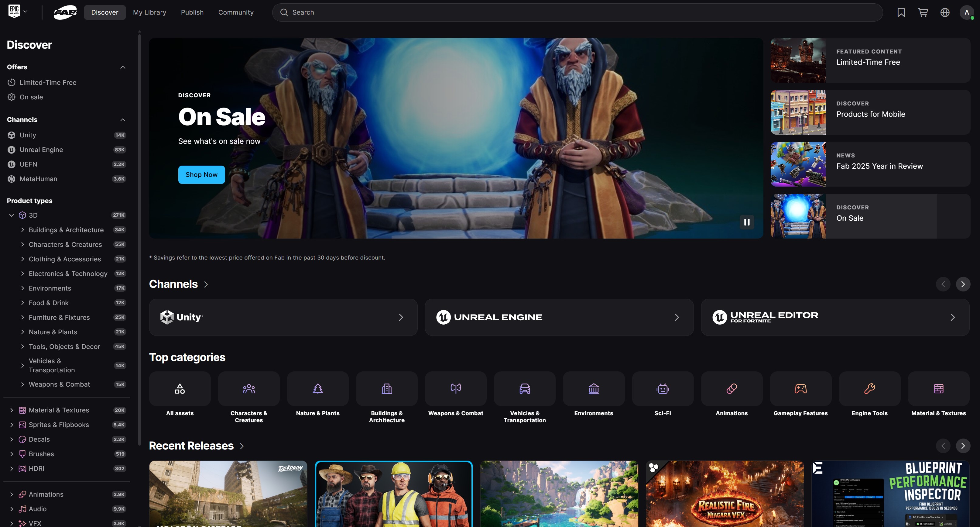The image size is (980, 527).
Task: Open the language globe menu
Action: (x=945, y=12)
